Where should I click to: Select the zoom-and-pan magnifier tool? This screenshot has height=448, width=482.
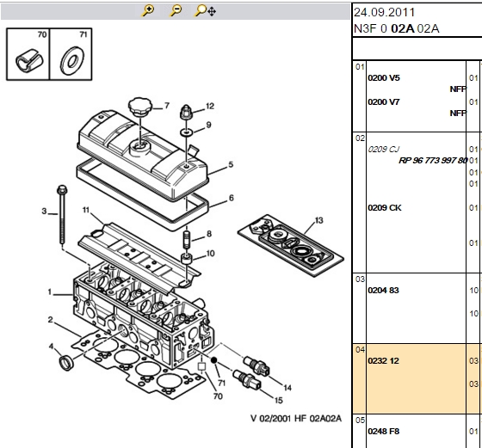click(x=205, y=10)
